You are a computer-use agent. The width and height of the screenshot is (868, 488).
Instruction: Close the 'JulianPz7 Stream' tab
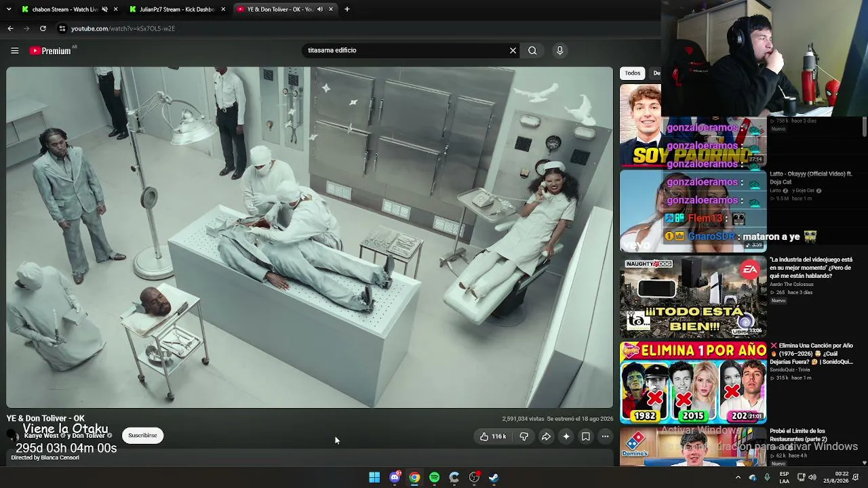(223, 9)
